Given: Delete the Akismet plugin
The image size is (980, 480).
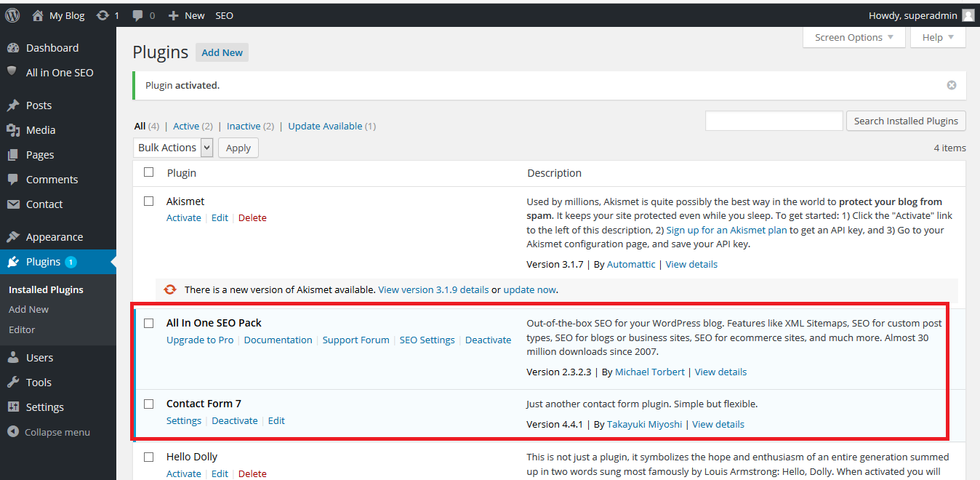Looking at the screenshot, I should coord(252,217).
